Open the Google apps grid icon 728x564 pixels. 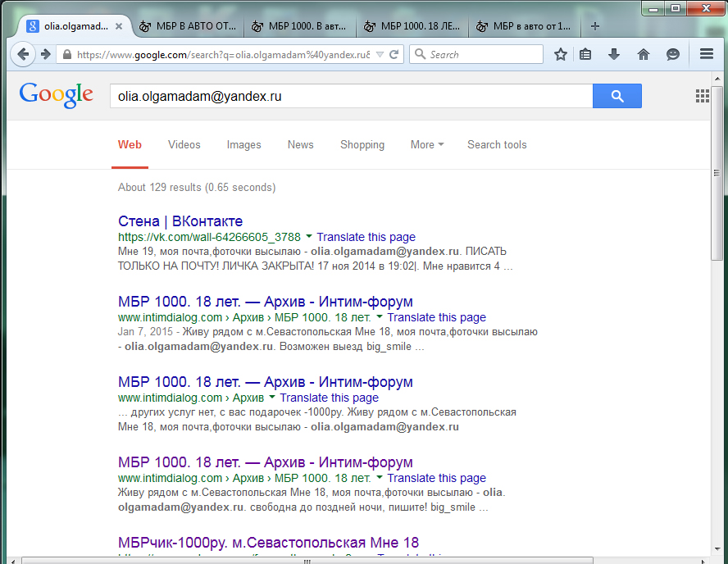pyautogui.click(x=702, y=96)
